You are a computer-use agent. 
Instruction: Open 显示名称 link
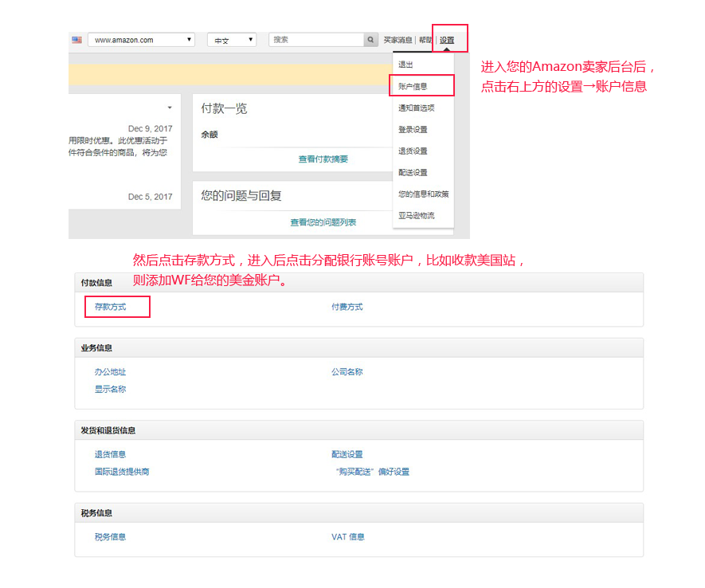click(x=110, y=390)
